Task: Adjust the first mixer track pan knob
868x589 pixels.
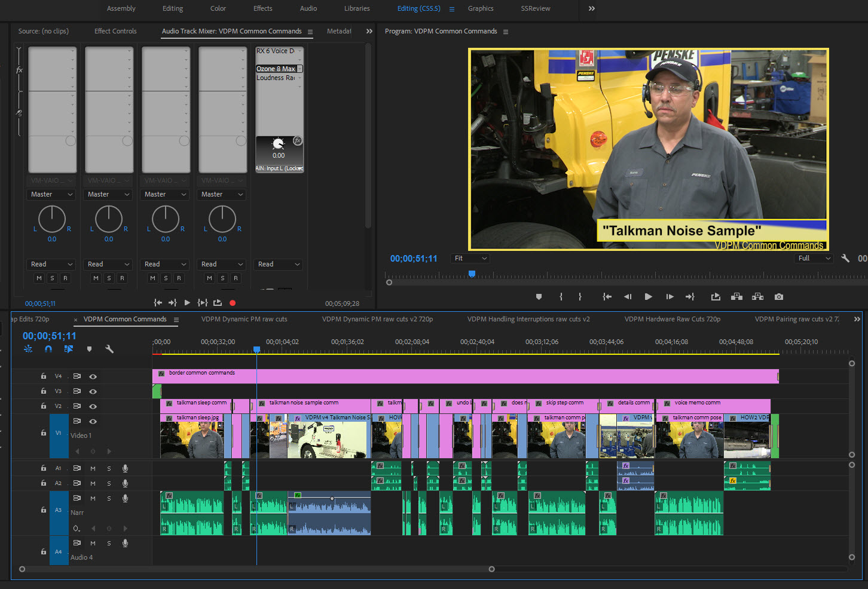Action: (52, 219)
